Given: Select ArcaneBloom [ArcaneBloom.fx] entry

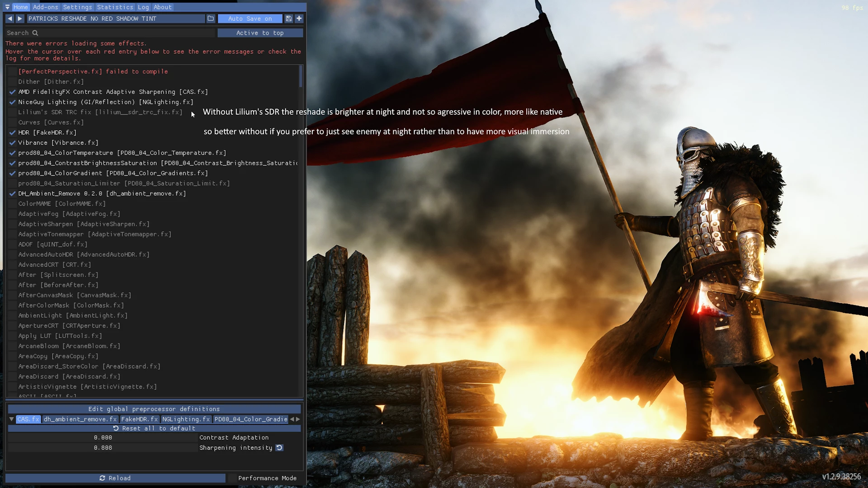Looking at the screenshot, I should coord(69,346).
